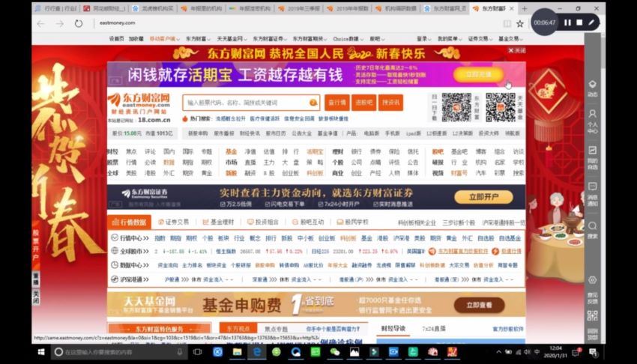Open a new browser tab
The height and width of the screenshot is (364, 637).
(x=525, y=8)
